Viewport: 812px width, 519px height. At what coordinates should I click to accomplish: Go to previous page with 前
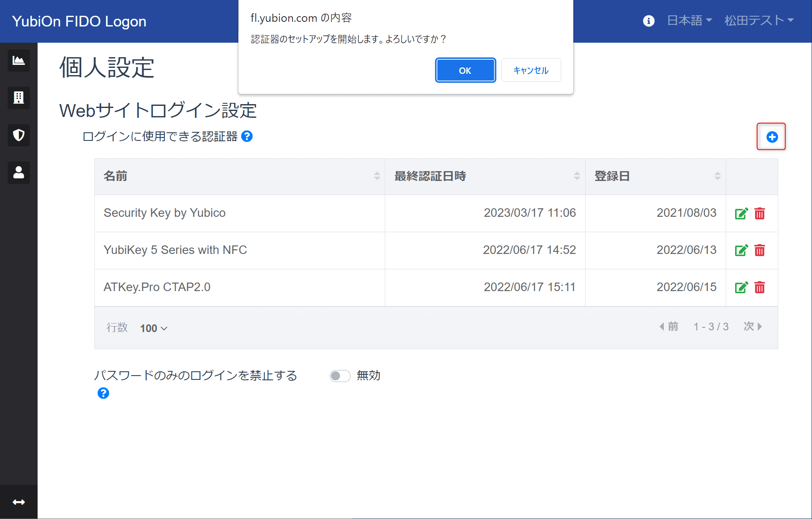click(668, 327)
